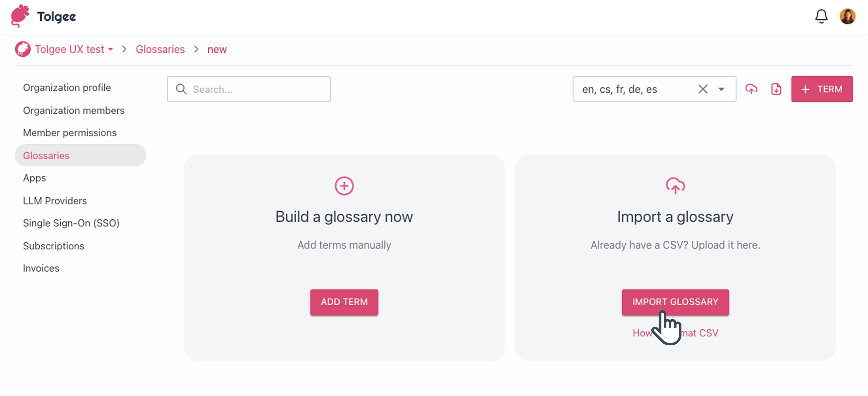Click the project avatar icon in the breadcrumb
The image size is (868, 396).
point(23,49)
